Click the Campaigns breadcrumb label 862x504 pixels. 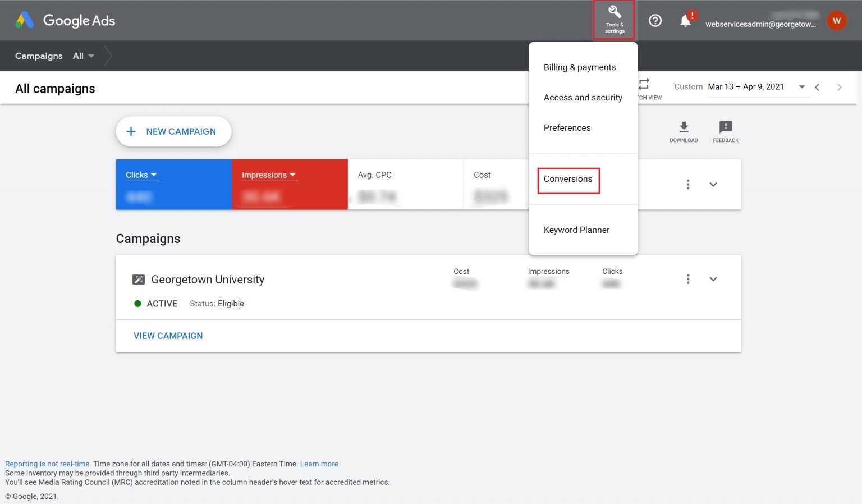(x=39, y=56)
